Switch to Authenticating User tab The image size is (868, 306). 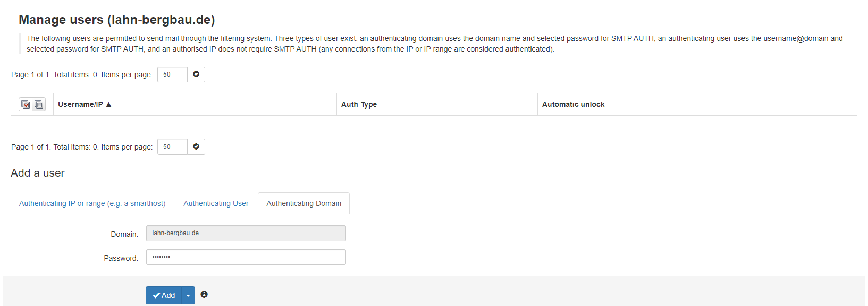[216, 203]
